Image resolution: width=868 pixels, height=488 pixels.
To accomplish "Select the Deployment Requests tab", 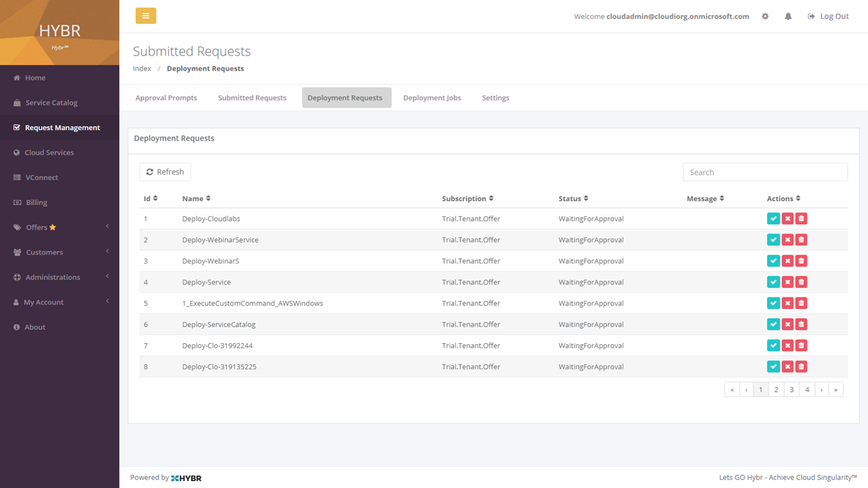I will point(346,98).
